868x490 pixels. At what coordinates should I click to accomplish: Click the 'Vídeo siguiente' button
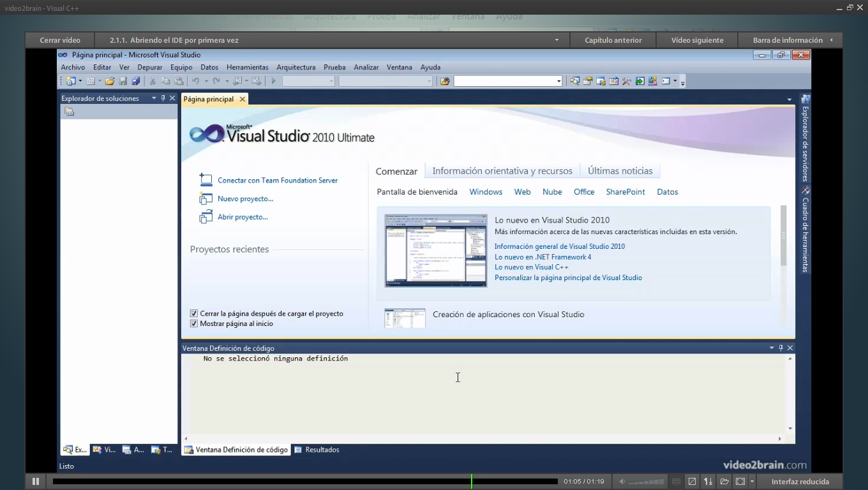click(x=697, y=40)
